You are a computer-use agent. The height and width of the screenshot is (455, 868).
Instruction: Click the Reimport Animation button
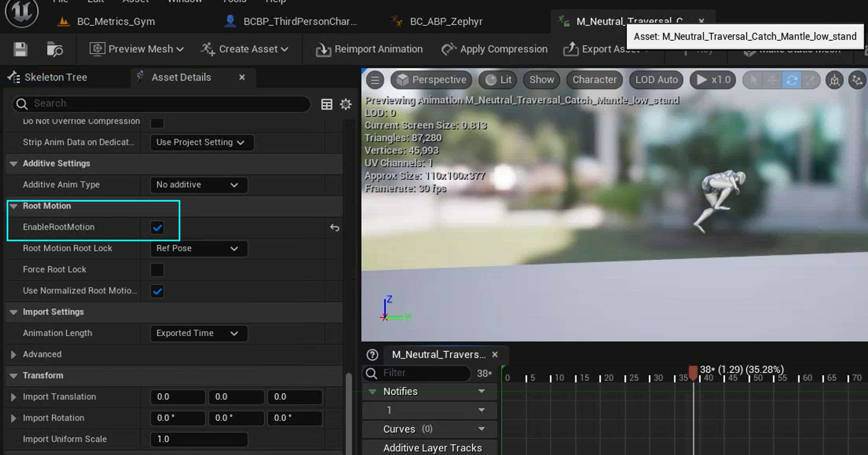coord(369,49)
